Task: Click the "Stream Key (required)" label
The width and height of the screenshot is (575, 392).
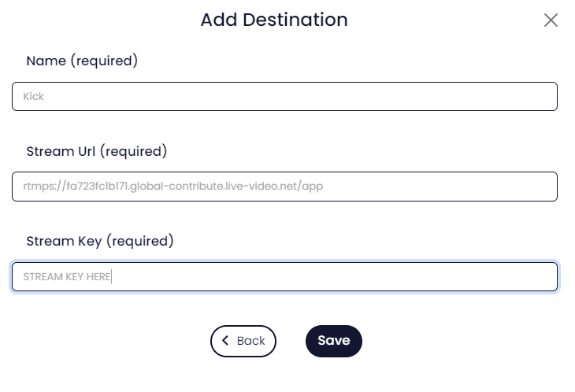Action: [100, 241]
